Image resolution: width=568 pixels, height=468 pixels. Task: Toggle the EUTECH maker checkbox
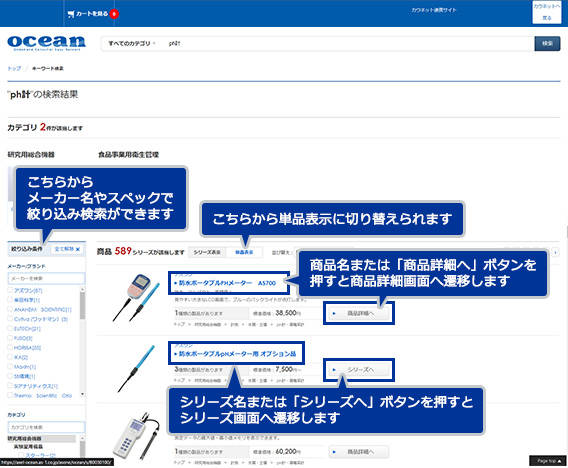click(10, 329)
